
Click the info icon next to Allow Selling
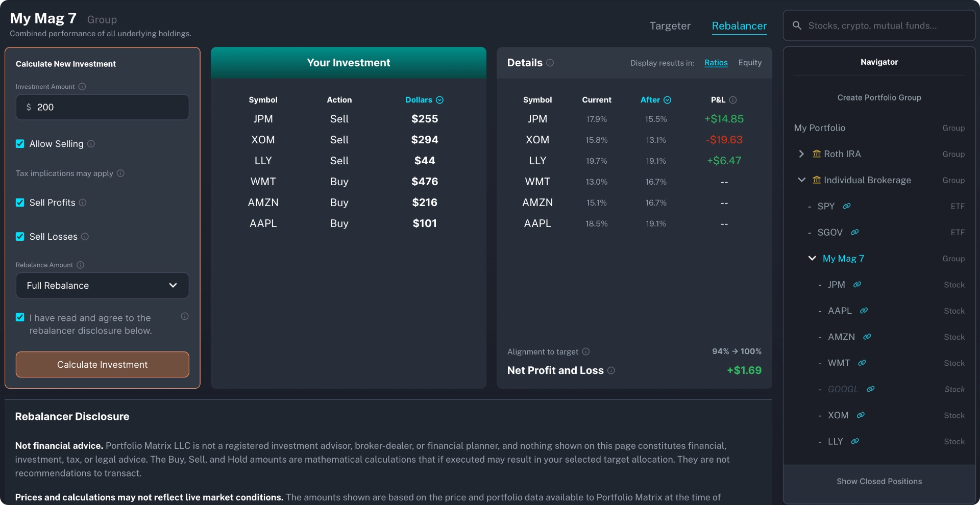pyautogui.click(x=91, y=144)
